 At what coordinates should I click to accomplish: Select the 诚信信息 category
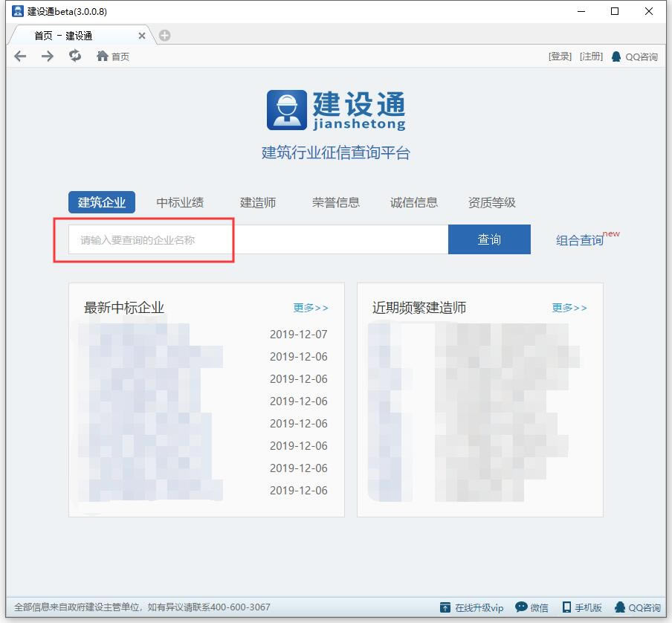pyautogui.click(x=413, y=201)
